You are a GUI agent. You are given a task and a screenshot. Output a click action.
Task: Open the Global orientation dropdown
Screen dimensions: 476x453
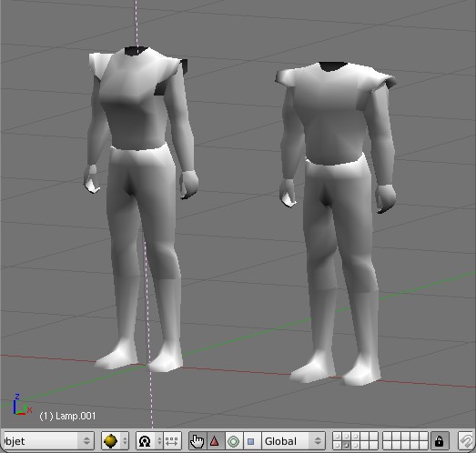[x=293, y=441]
